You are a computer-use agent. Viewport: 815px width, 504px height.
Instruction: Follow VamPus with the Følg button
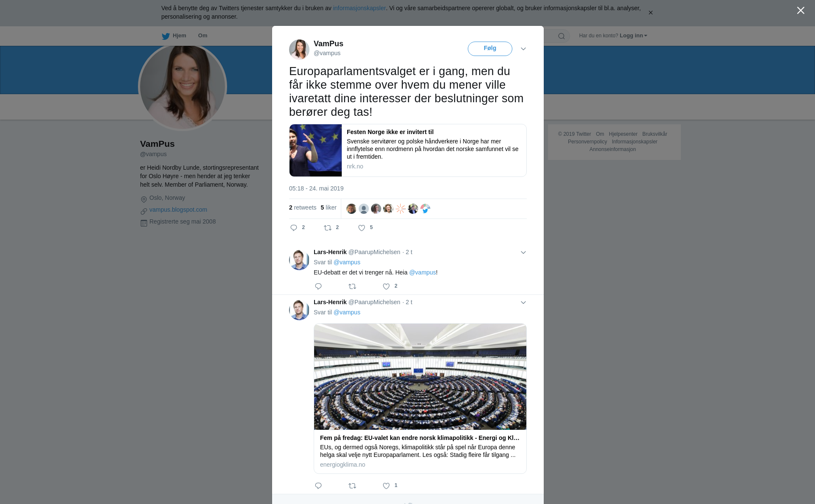[x=490, y=48]
